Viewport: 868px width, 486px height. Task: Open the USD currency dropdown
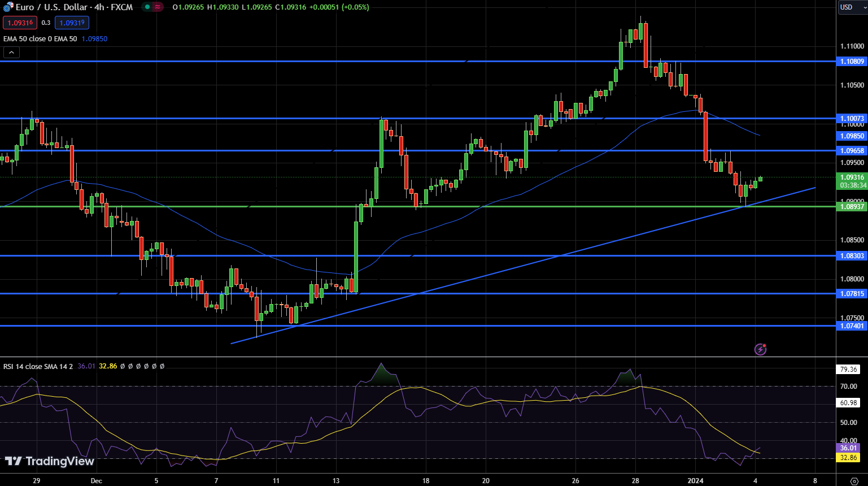click(x=852, y=7)
